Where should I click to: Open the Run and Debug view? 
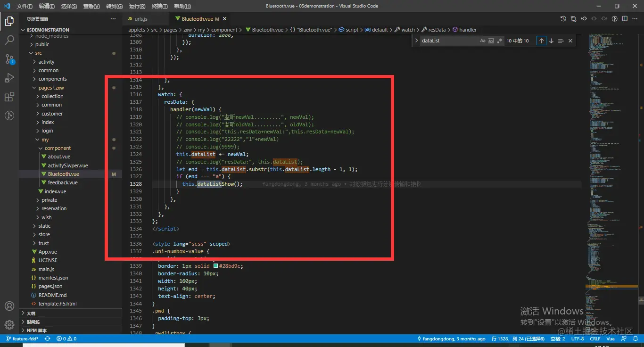click(9, 78)
